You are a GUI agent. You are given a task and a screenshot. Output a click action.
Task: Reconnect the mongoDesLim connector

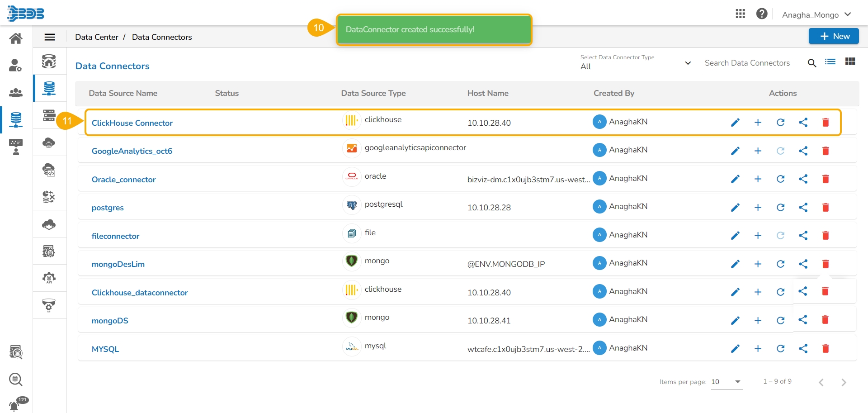pyautogui.click(x=780, y=264)
